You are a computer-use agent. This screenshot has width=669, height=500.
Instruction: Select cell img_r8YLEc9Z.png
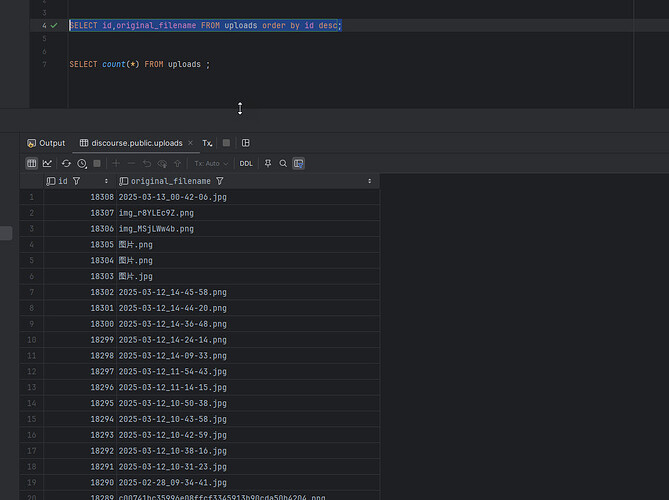(248, 213)
